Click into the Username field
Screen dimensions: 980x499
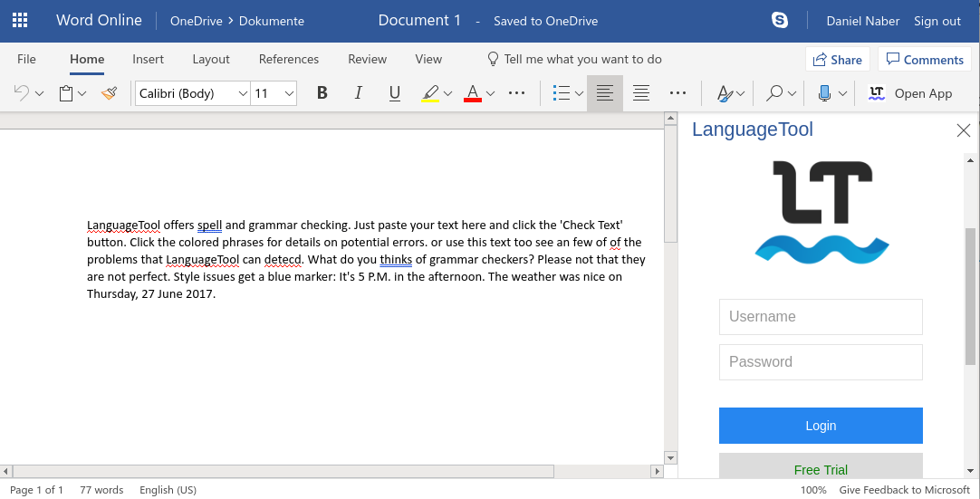(820, 317)
